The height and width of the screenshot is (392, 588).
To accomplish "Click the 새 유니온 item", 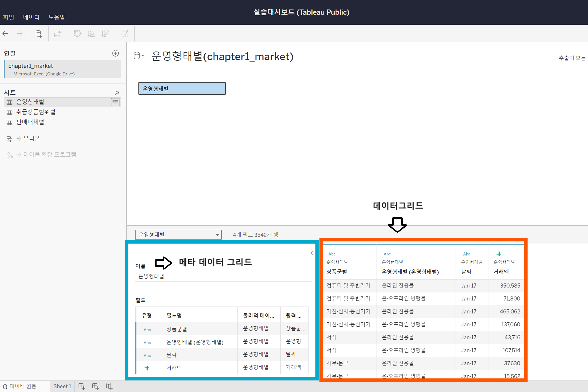I will (28, 138).
